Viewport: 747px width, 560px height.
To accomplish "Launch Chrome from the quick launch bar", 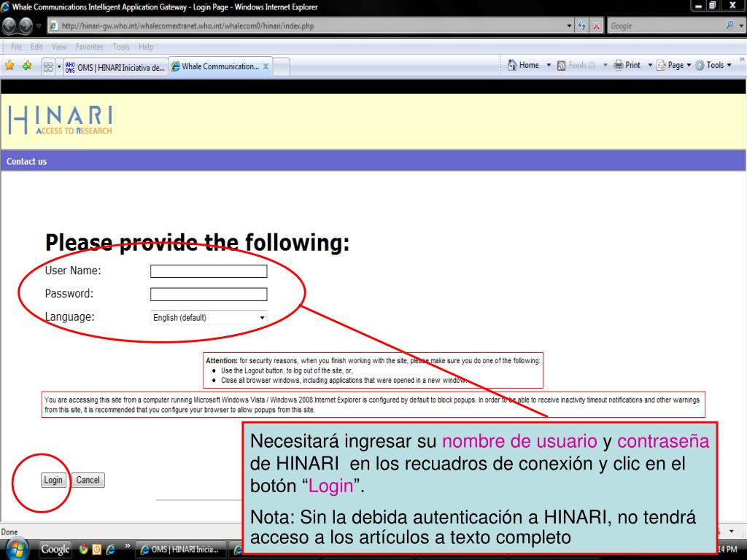I will point(84,549).
